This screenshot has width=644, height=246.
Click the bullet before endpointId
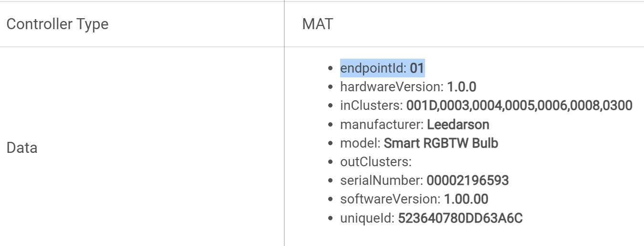click(330, 69)
